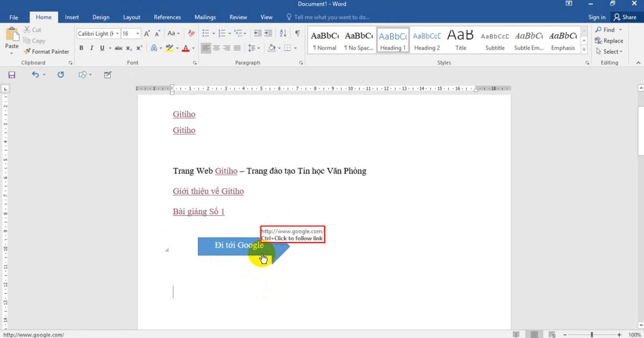Apply the Subscript formatting icon

coord(128,48)
